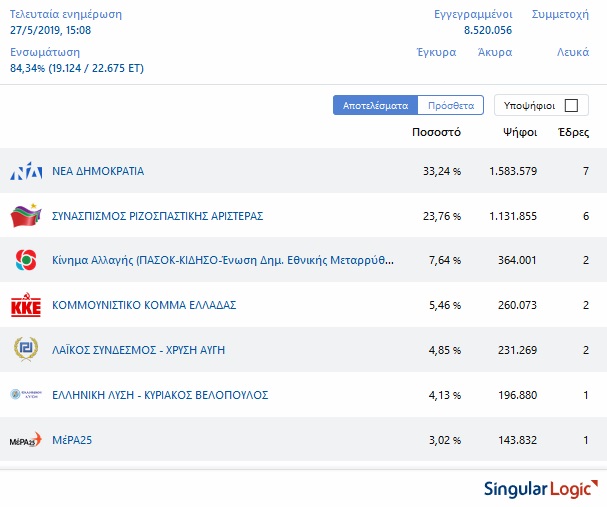Open ΚΟΜΜΟΥΝΙΣΤΙΚΟ ΚΟΜΜΑ ΕΛΛΑΔΑΣ link
The image size is (607, 507).
(144, 305)
